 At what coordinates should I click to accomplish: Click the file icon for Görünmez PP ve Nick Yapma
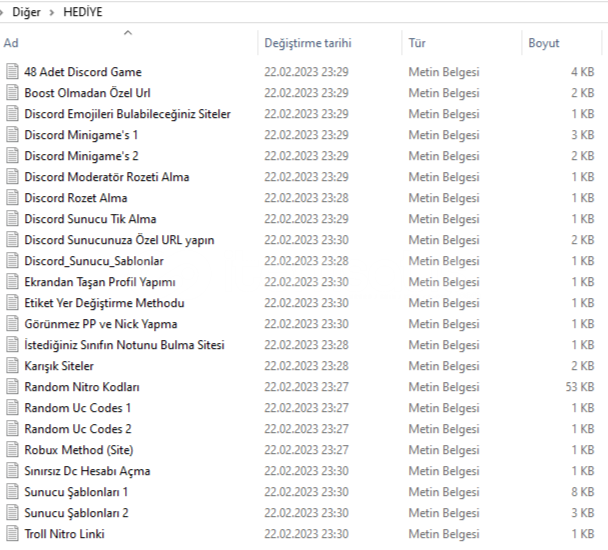click(12, 324)
